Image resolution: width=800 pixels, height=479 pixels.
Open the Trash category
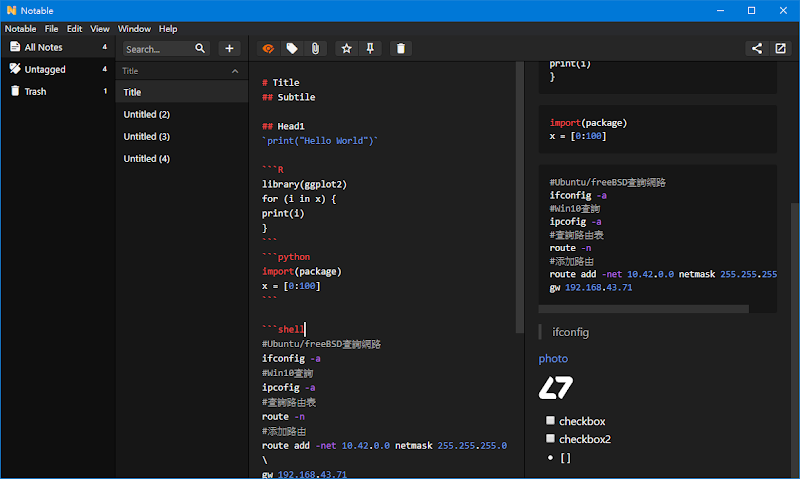[x=58, y=91]
